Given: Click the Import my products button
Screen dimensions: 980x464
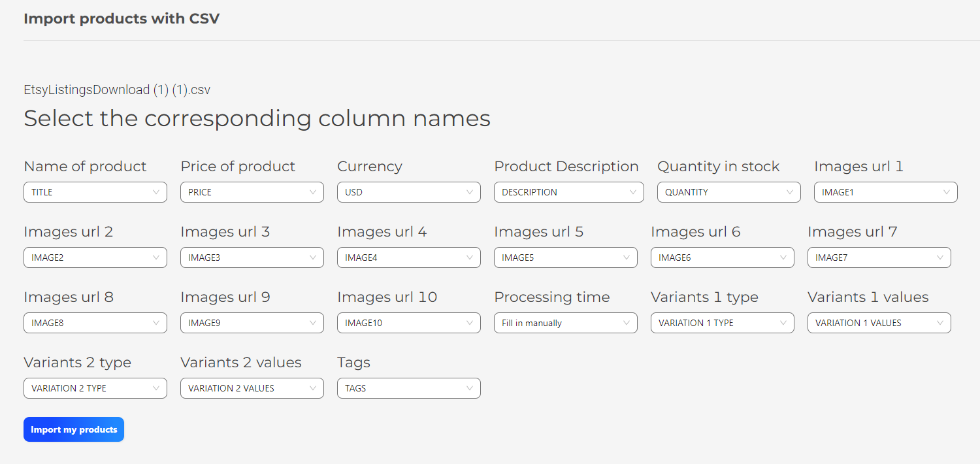Looking at the screenshot, I should pyautogui.click(x=74, y=429).
